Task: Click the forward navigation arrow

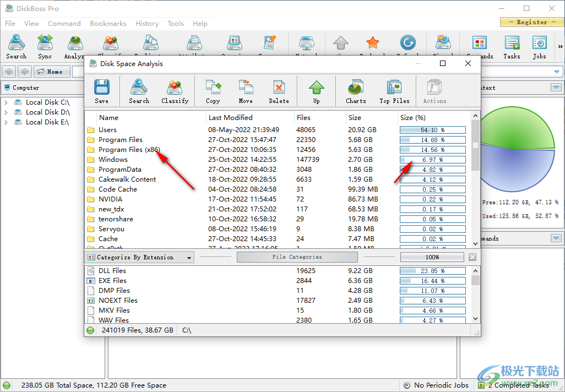Action: tap(24, 72)
